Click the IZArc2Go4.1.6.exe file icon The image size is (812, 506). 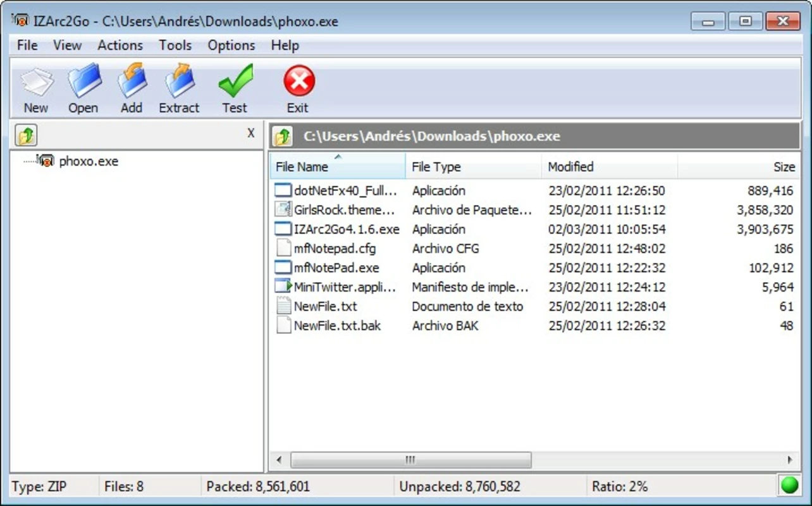283,229
